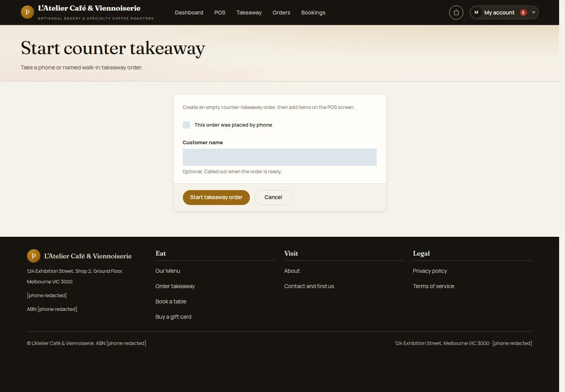Open the Terms of service link

tap(433, 286)
